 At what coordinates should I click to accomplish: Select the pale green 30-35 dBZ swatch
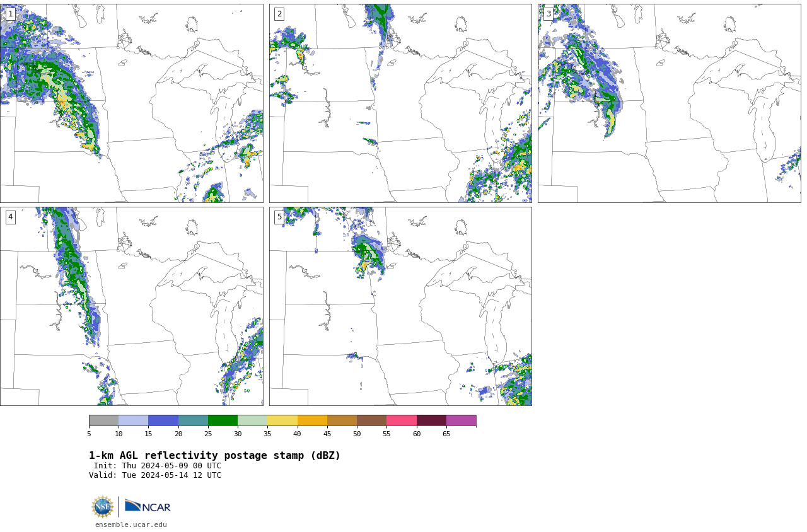point(252,420)
